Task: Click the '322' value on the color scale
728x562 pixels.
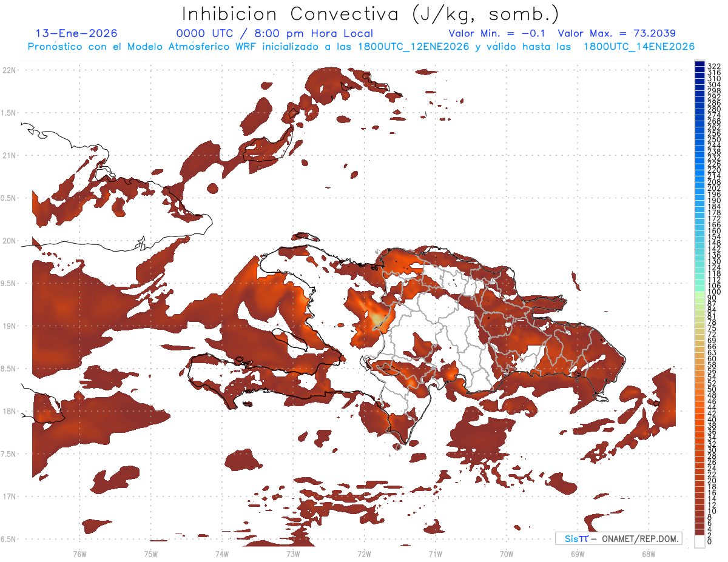Action: [x=713, y=66]
